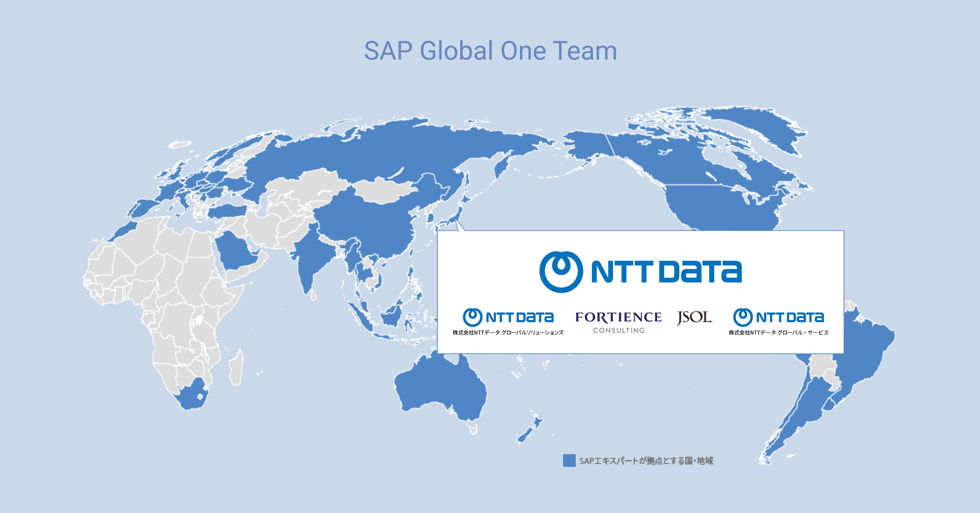Click New Zealand on the map

click(x=530, y=427)
